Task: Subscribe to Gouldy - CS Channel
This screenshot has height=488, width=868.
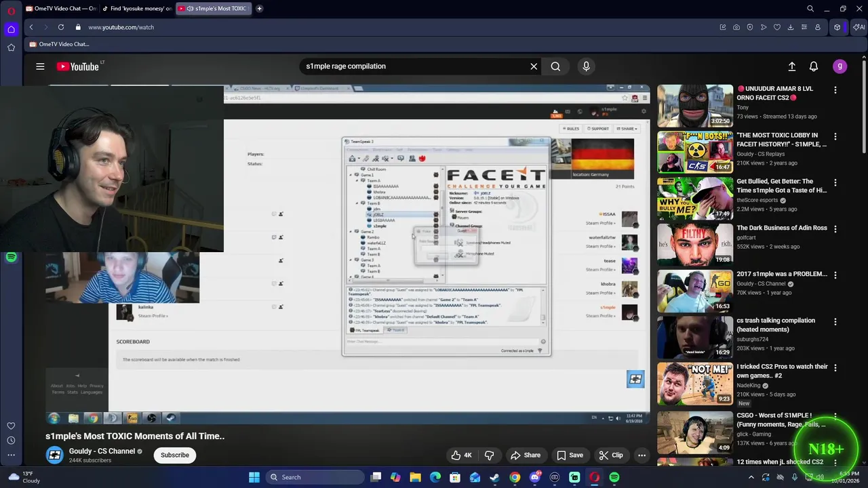Action: 175,455
